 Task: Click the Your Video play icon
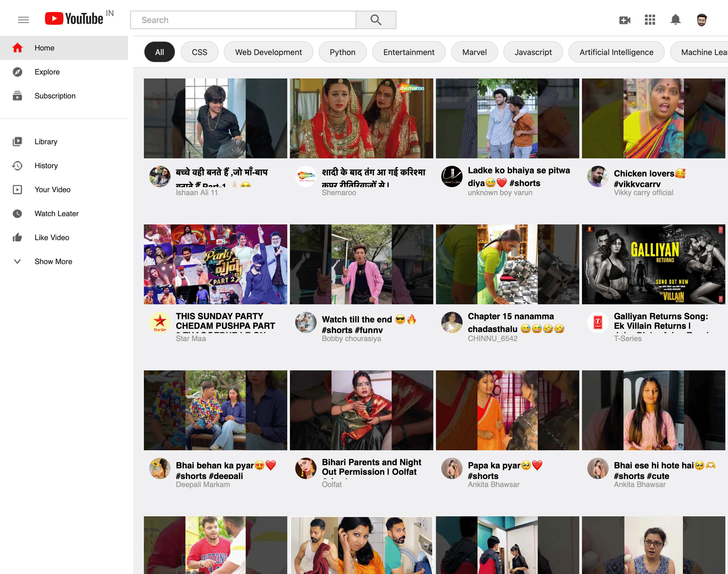coord(17,190)
